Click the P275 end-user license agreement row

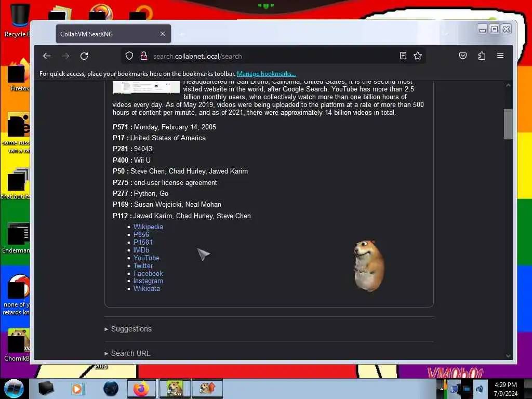165,182
